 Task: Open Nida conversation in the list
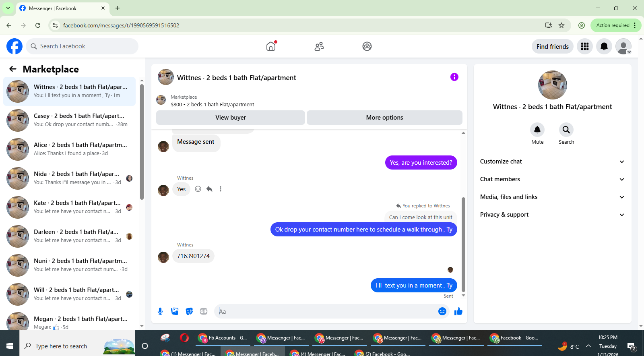point(70,178)
